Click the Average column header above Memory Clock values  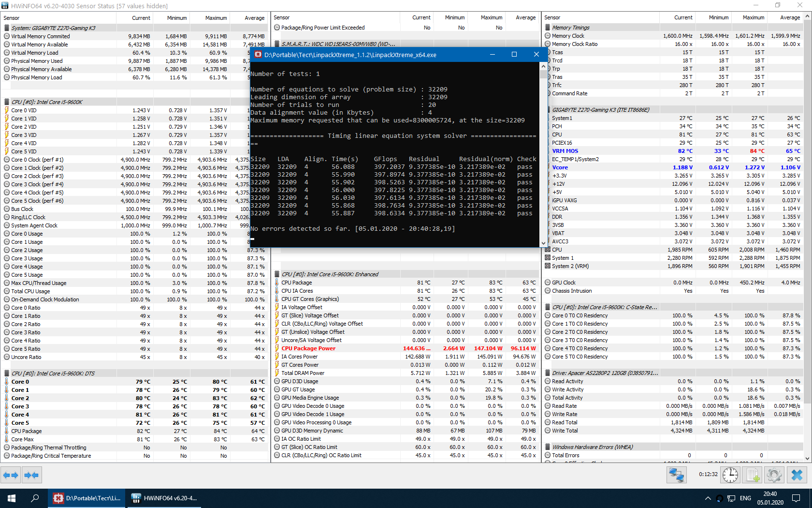tap(785, 17)
